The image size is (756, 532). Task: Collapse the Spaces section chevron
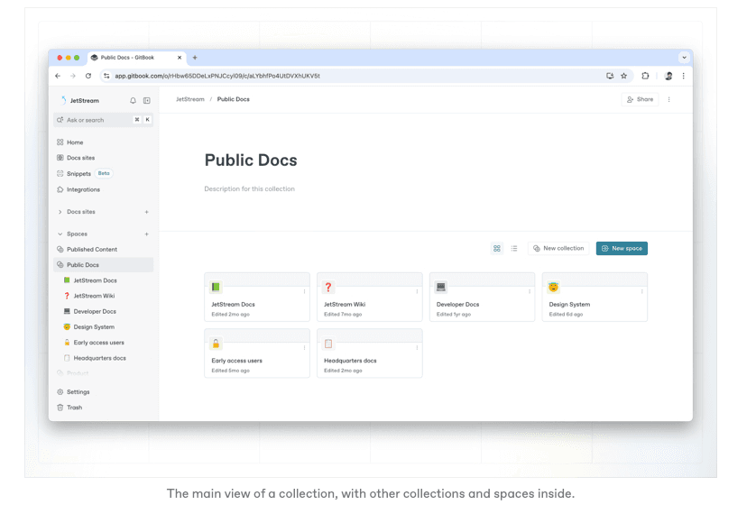[x=60, y=234]
